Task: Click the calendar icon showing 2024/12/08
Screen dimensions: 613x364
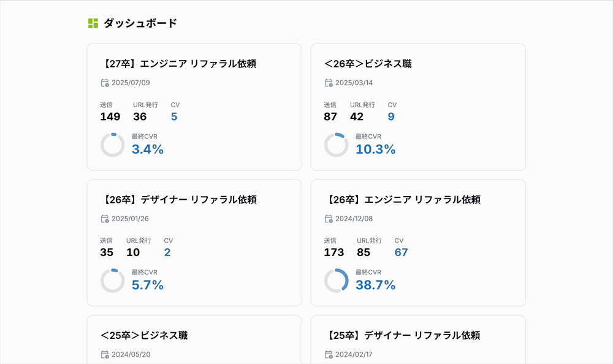Action: tap(328, 219)
